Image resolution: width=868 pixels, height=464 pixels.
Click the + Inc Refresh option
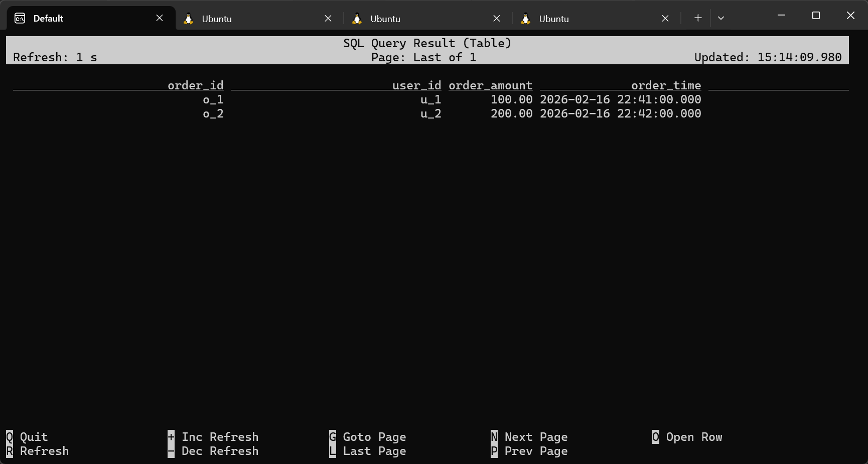[213, 437]
